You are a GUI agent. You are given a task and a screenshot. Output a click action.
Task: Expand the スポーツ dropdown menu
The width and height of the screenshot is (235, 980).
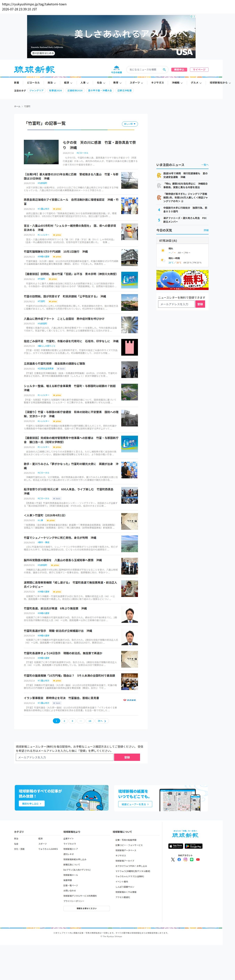136,82
